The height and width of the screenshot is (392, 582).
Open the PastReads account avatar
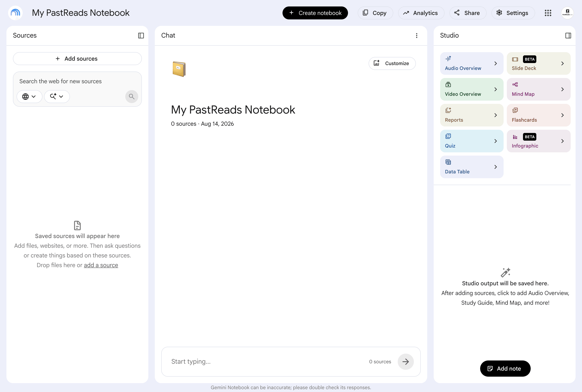(x=567, y=13)
